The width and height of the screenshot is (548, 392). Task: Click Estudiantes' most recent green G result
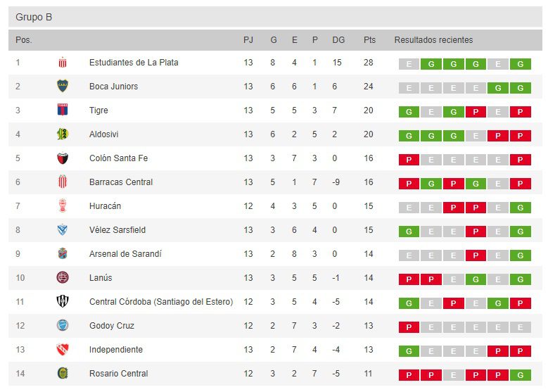[520, 64]
